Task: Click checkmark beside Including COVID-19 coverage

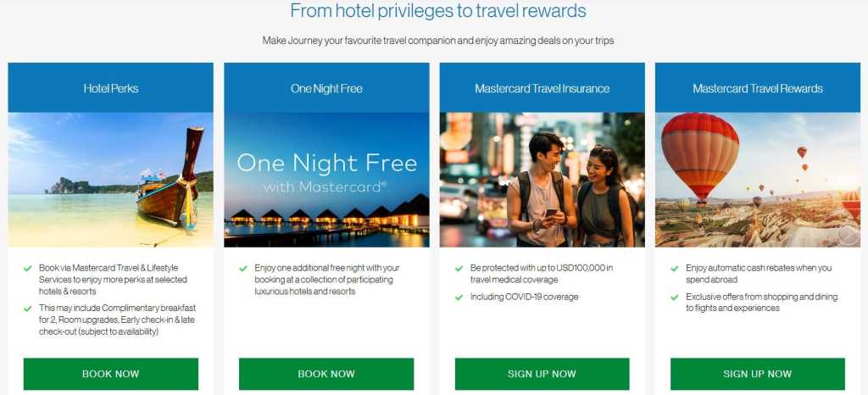Action: 459,298
